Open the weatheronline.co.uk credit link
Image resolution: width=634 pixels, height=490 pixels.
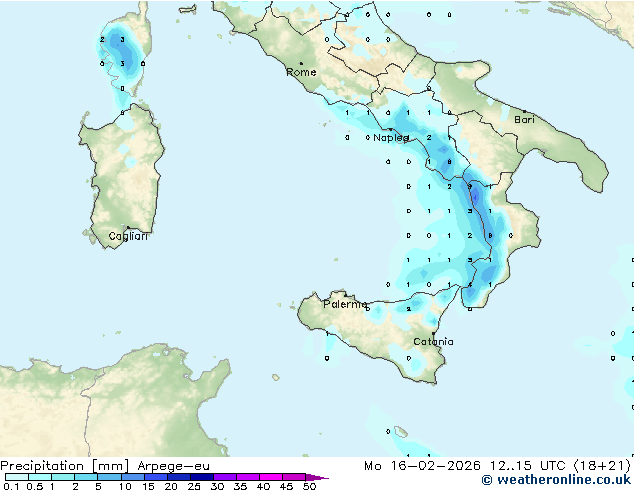click(x=556, y=480)
